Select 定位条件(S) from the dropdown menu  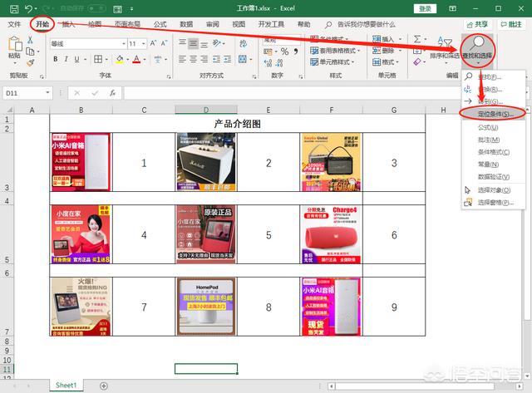pos(495,112)
